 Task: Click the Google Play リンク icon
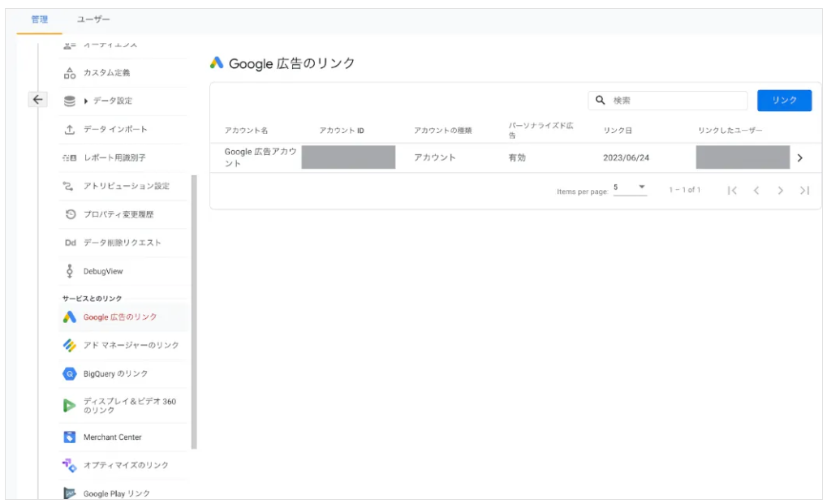70,493
